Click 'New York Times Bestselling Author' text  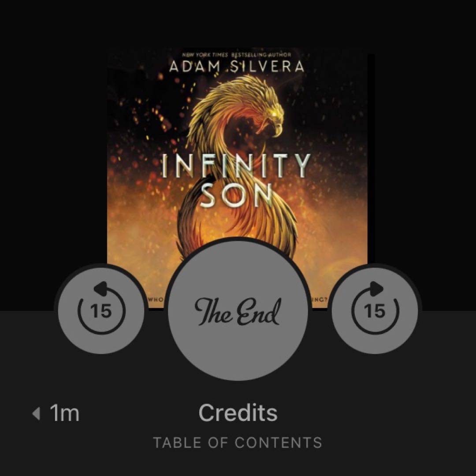point(237,55)
